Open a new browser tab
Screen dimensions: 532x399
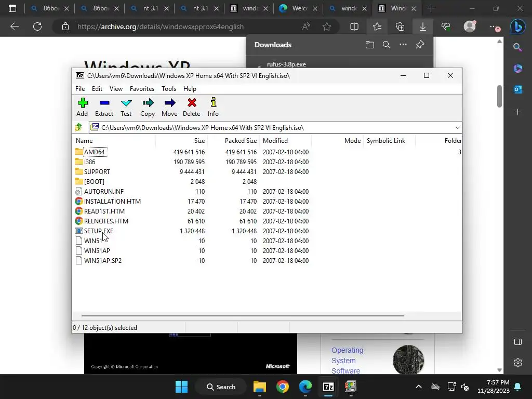(431, 8)
